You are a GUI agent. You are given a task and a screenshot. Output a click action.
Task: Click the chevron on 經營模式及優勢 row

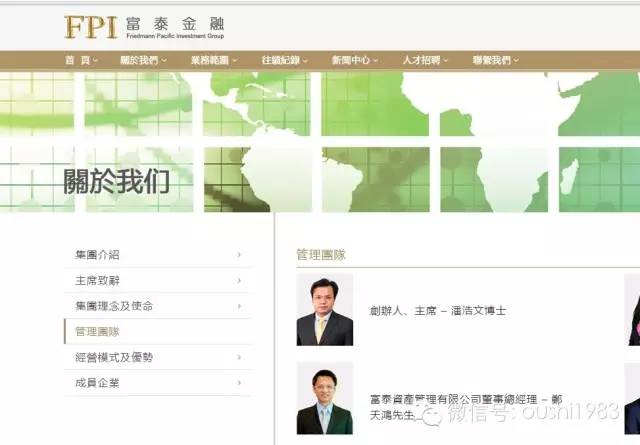[239, 358]
